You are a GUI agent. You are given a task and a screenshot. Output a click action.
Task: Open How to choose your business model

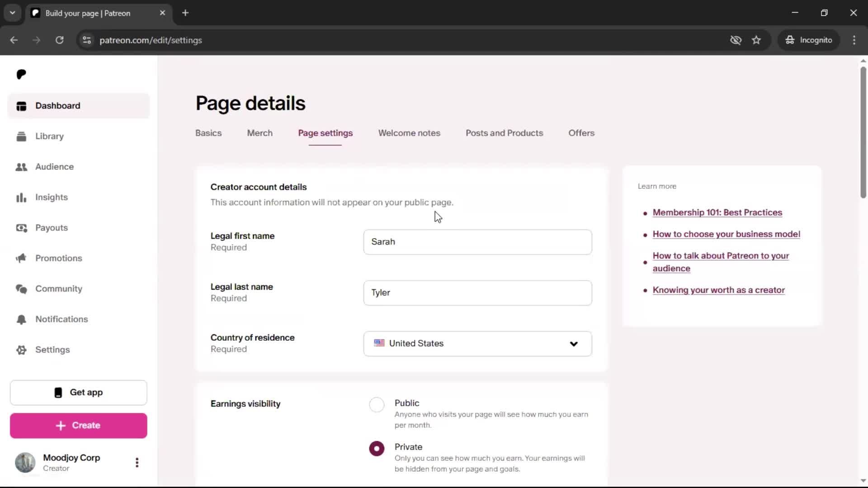(x=726, y=235)
